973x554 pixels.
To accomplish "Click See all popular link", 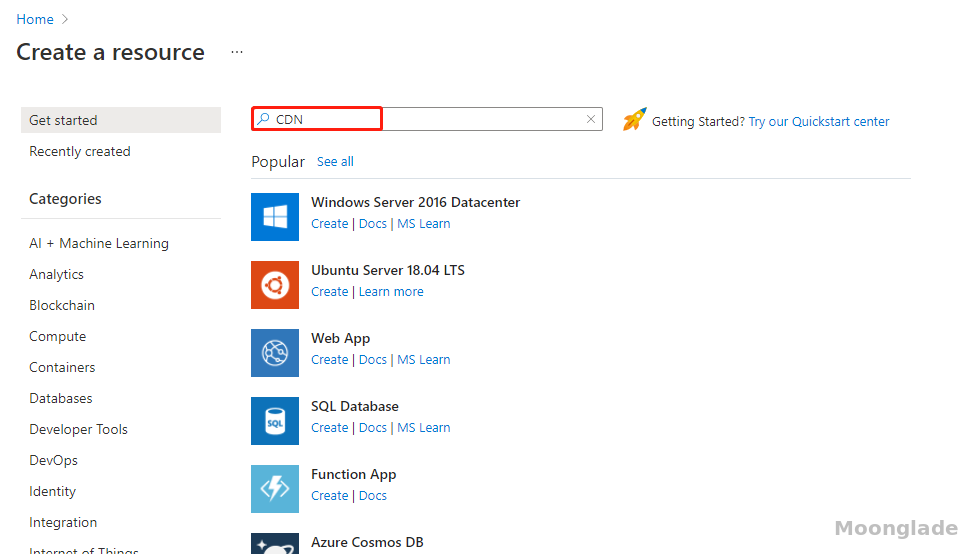I will 335,162.
